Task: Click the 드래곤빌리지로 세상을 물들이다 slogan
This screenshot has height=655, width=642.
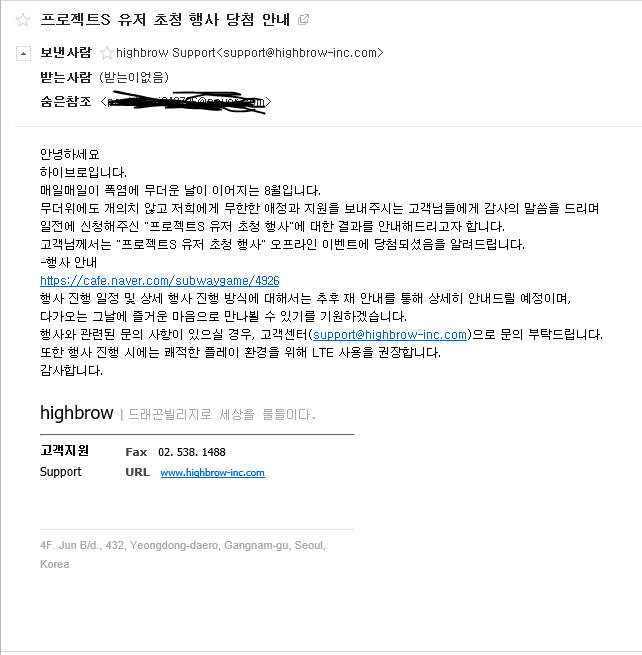Action: [221, 414]
